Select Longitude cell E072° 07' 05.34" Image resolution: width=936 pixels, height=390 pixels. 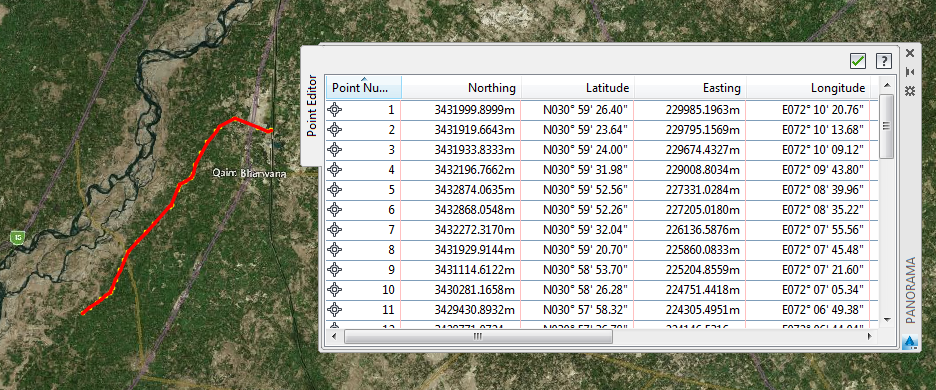click(808, 290)
